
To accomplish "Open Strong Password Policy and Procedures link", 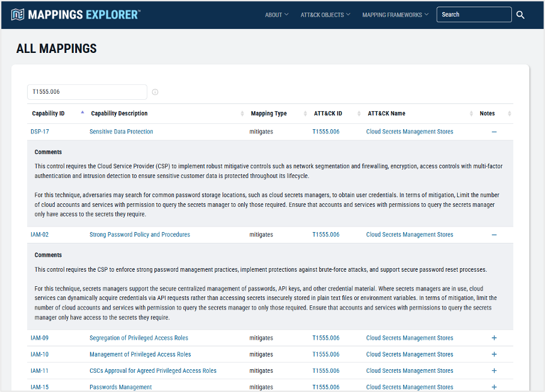I will point(140,235).
